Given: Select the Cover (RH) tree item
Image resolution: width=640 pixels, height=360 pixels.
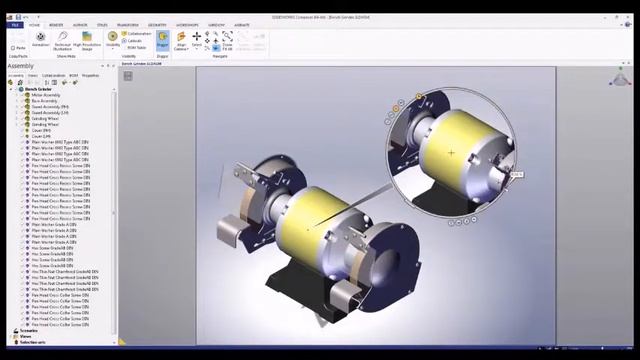Looking at the screenshot, I should 41,131.
